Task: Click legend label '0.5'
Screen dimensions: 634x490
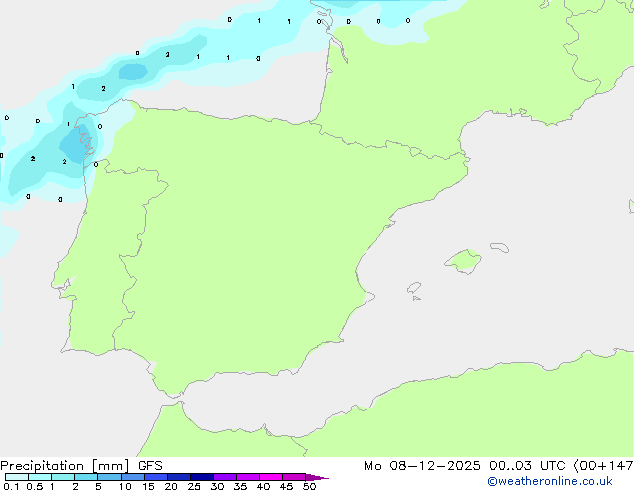Action: click(x=35, y=486)
